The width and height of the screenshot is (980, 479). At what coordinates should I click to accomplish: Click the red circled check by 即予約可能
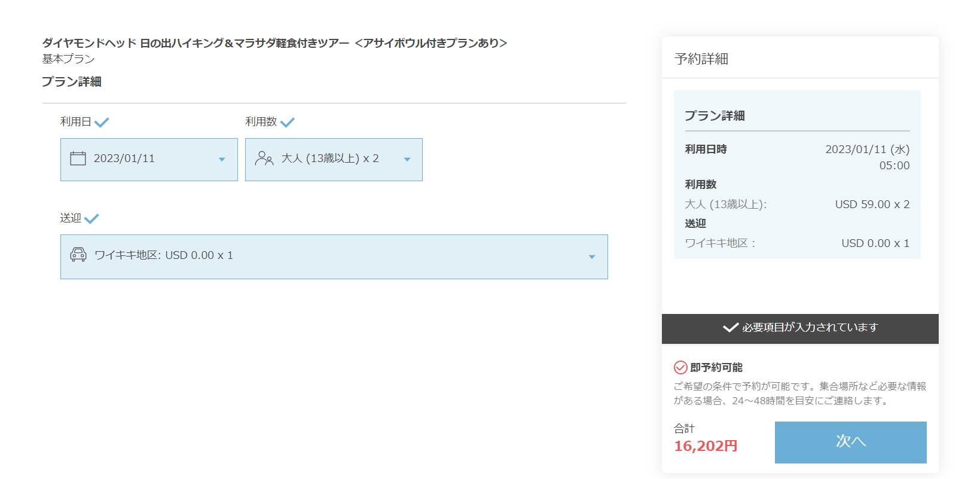[680, 367]
